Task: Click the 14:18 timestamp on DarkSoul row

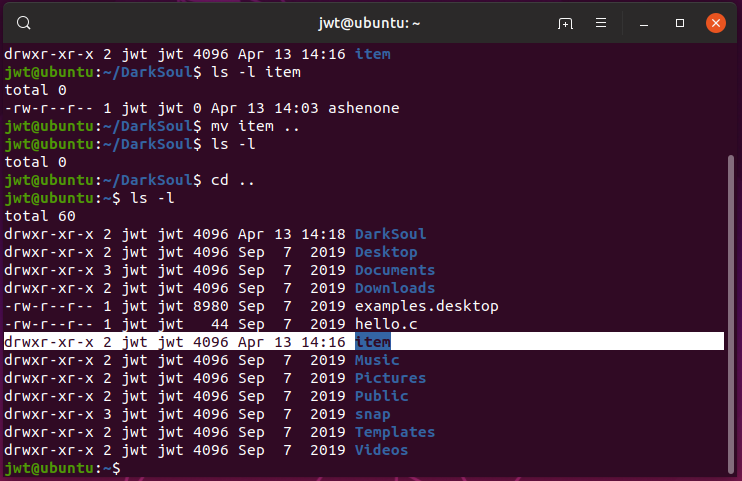Action: (323, 234)
